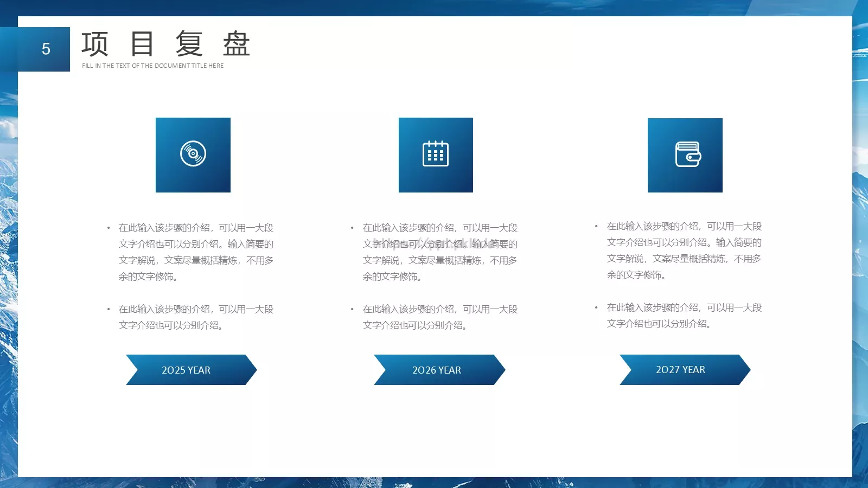
Task: Select the 2025 YEAR arrow banner
Action: [192, 370]
